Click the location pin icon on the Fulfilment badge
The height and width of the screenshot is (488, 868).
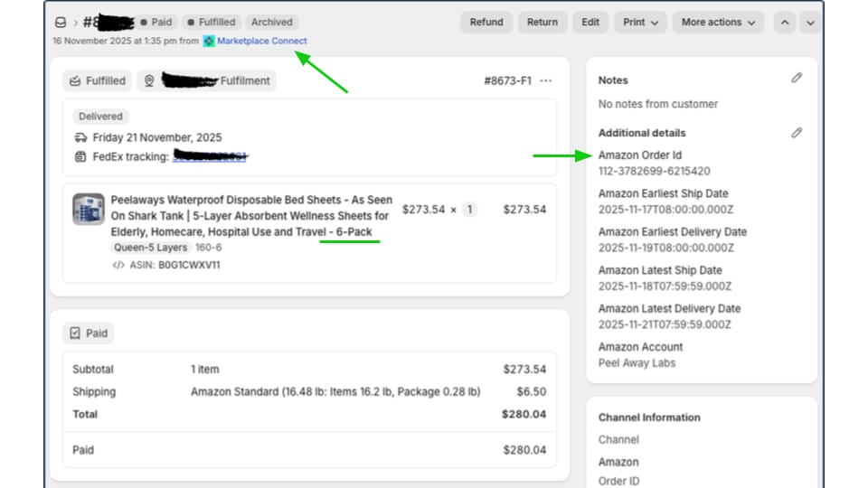click(x=149, y=80)
